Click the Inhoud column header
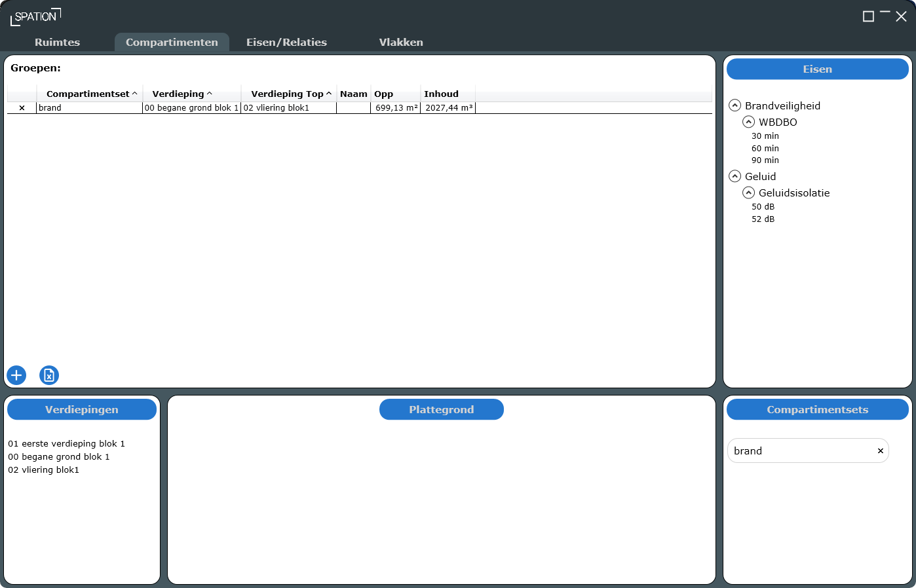 point(448,94)
